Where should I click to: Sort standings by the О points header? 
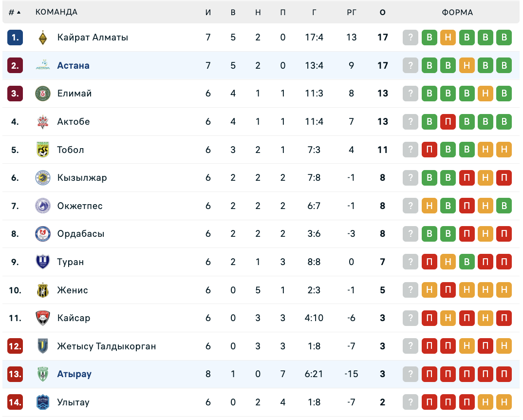coord(383,12)
